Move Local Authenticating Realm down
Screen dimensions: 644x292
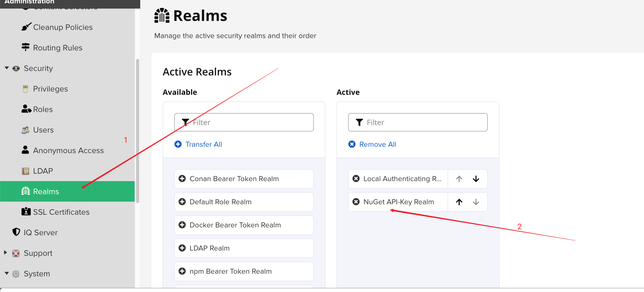pyautogui.click(x=476, y=179)
